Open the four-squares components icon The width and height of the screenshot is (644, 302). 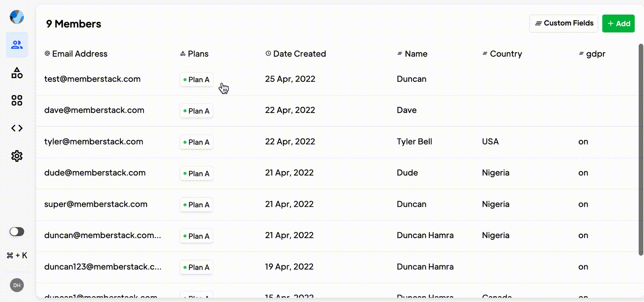(17, 101)
